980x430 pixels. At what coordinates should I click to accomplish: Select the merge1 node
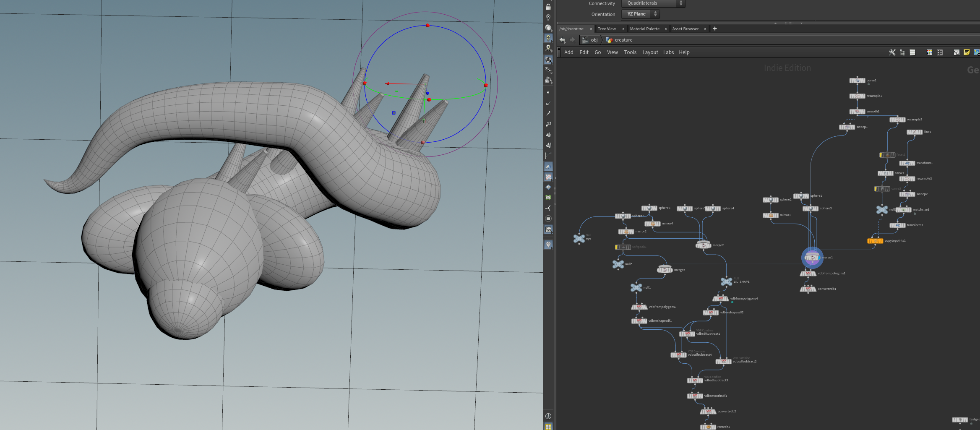click(x=812, y=258)
